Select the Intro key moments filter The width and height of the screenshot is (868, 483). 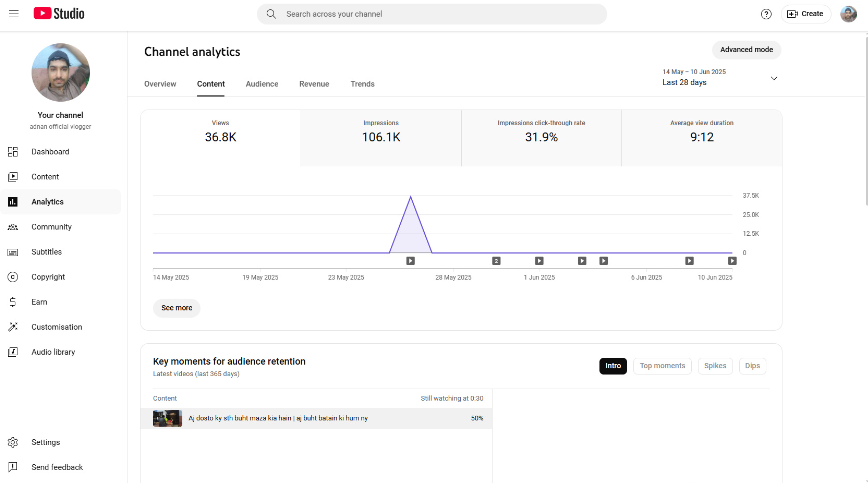pos(613,366)
